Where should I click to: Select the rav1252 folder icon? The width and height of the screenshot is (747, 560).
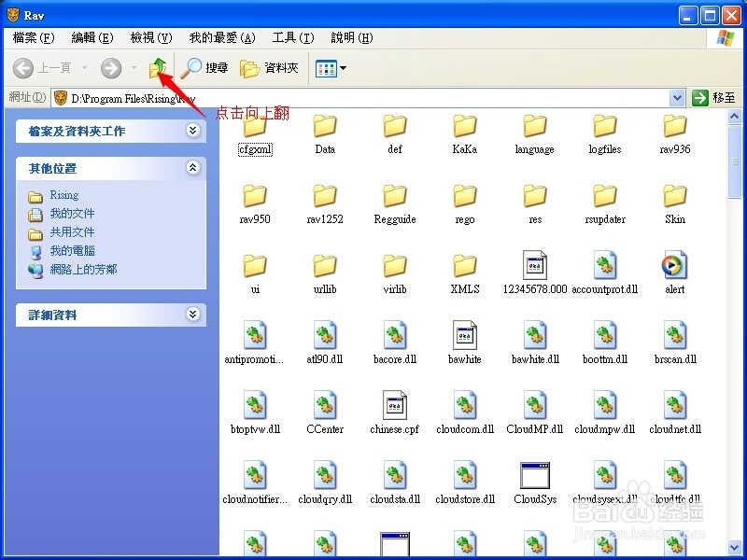click(325, 196)
